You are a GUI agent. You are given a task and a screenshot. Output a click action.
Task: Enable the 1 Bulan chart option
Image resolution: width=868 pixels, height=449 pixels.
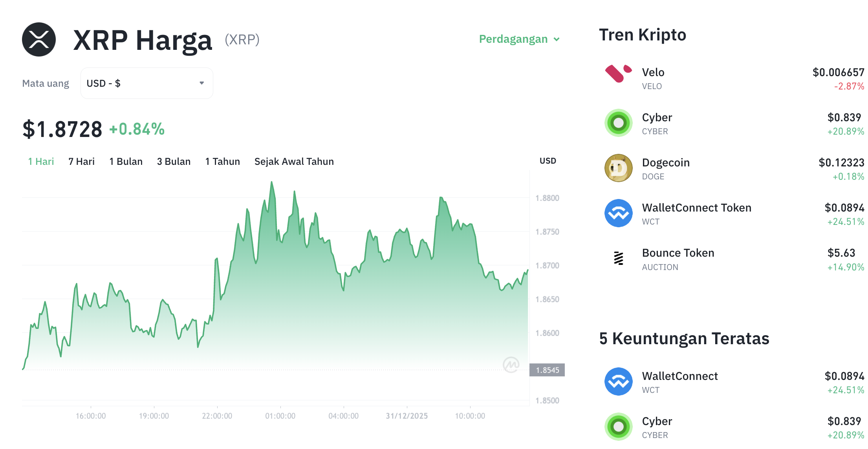click(x=126, y=161)
